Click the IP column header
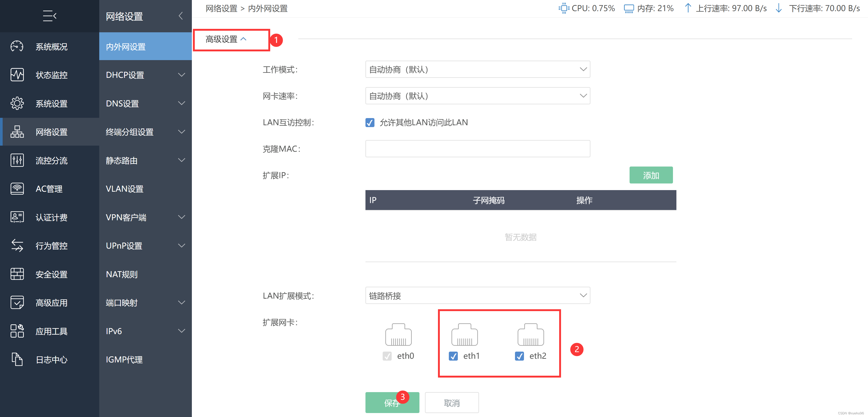The width and height of the screenshot is (868, 417). point(373,200)
